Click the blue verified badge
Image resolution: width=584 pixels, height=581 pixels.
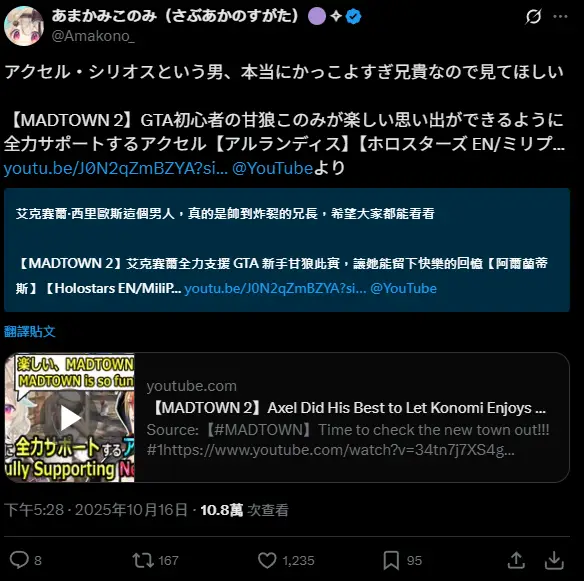coord(353,17)
